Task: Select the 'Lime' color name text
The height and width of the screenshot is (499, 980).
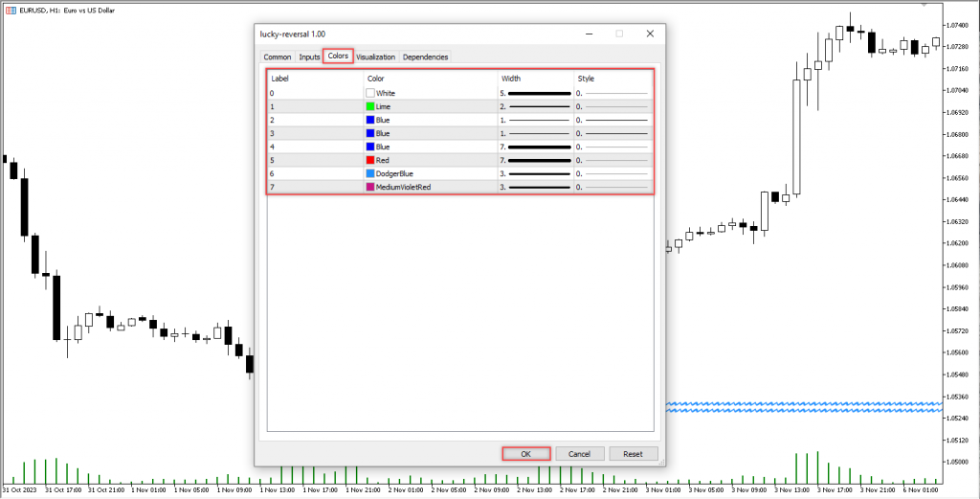Action: [x=383, y=107]
